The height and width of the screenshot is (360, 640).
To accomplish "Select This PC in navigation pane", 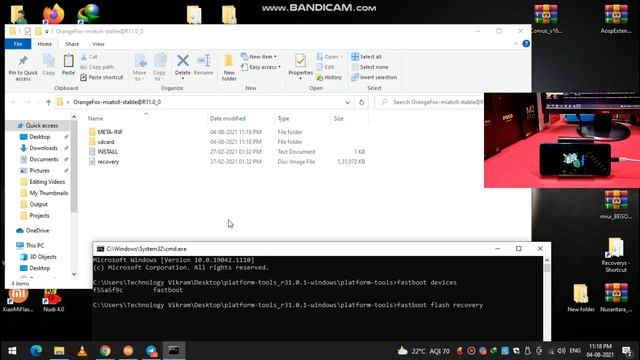I will click(x=35, y=245).
